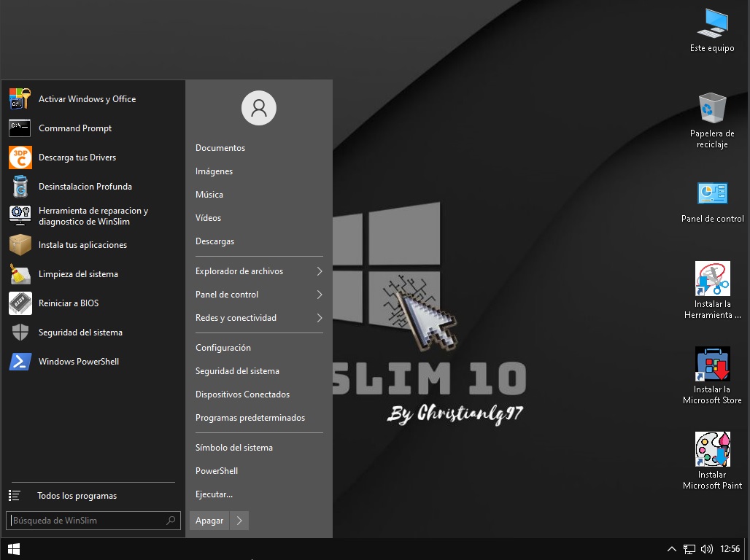Viewport: 750px width, 560px height.
Task: Click the Instala tus aplicaciones box icon
Action: click(20, 245)
